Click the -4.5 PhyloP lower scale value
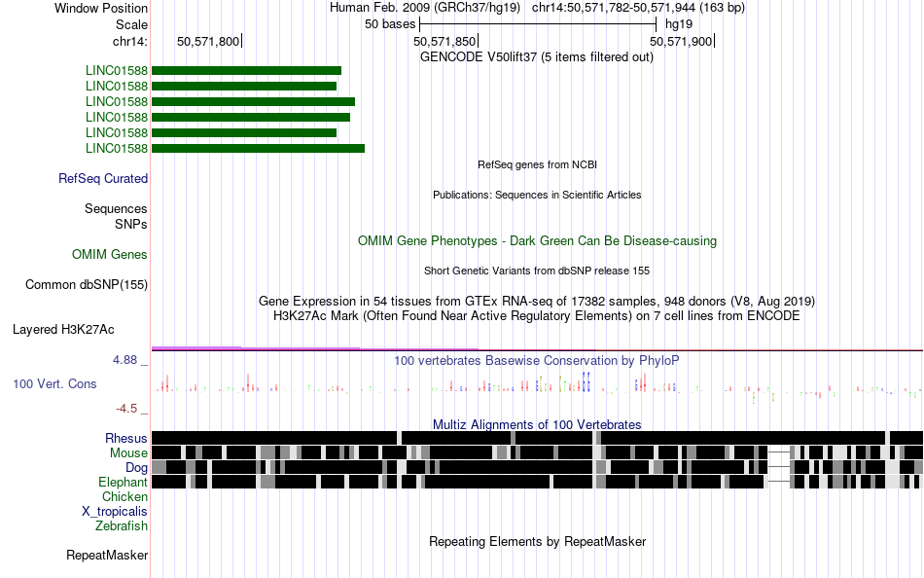The width and height of the screenshot is (924, 578). (126, 409)
